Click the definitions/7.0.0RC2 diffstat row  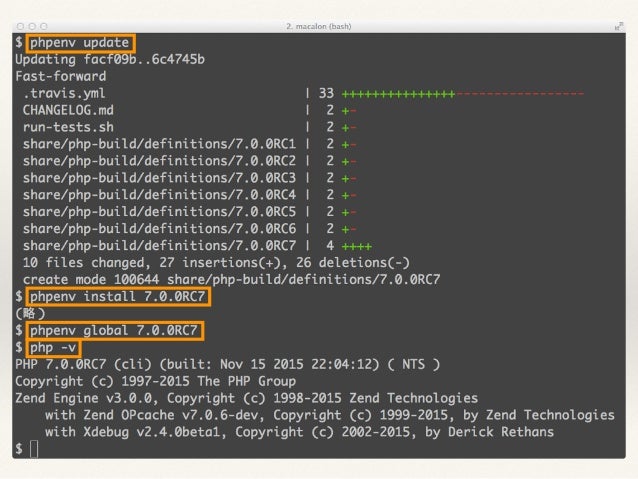(x=190, y=161)
